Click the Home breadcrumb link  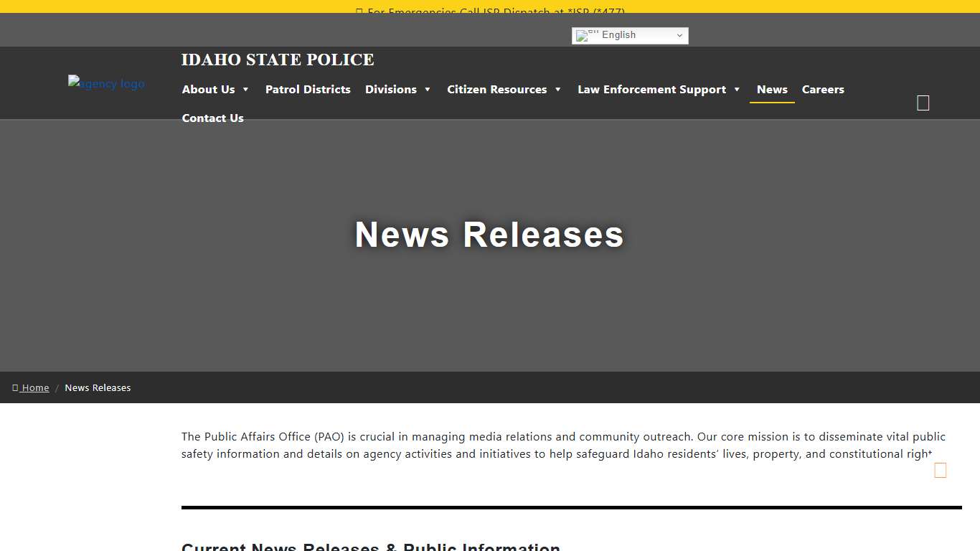pos(34,387)
